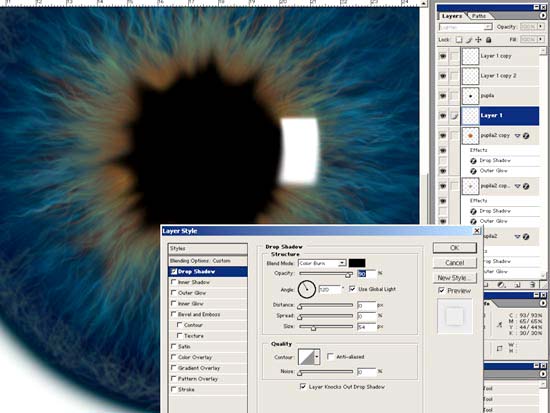The height and width of the screenshot is (413, 550).
Task: Click the lock transparent pixels icon
Action: [x=459, y=40]
